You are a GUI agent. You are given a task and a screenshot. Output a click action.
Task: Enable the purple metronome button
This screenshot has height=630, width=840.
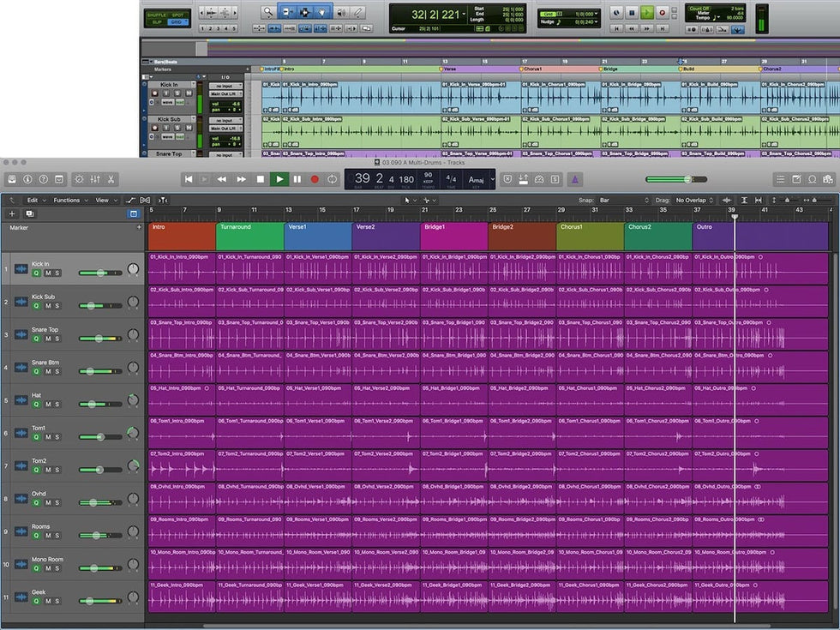click(x=575, y=179)
